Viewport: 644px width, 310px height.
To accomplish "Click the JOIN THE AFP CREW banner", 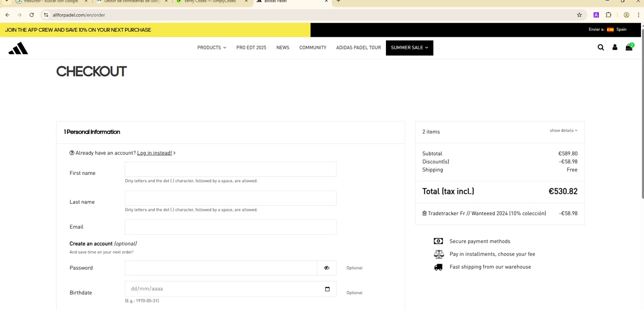I will coord(78,30).
